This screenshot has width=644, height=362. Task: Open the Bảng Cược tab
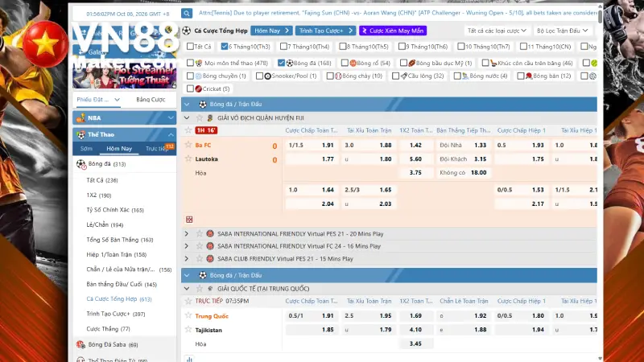click(x=151, y=100)
